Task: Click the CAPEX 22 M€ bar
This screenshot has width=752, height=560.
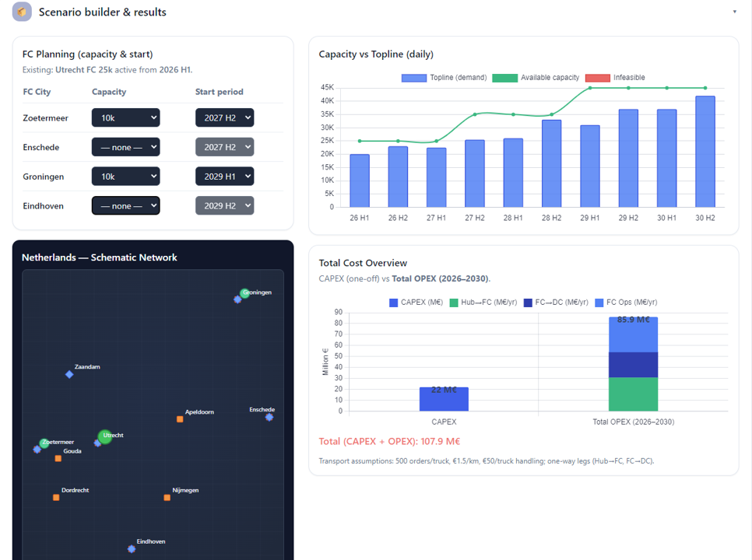Action: (444, 399)
